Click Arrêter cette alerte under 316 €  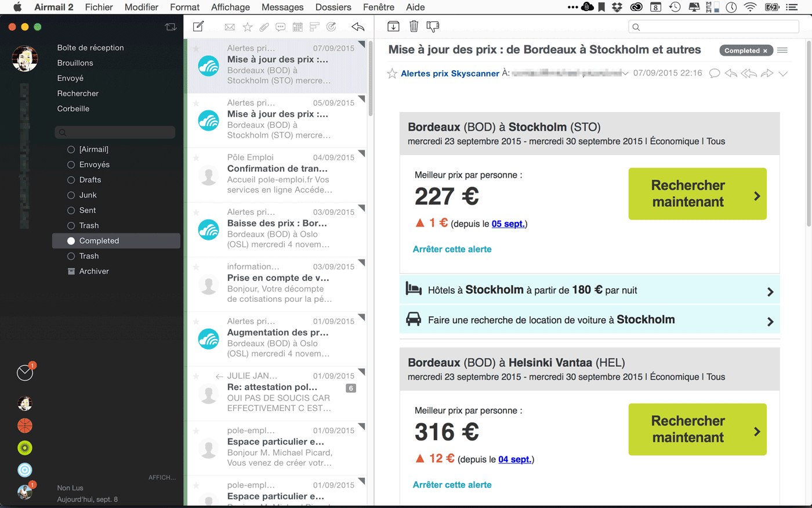click(452, 485)
